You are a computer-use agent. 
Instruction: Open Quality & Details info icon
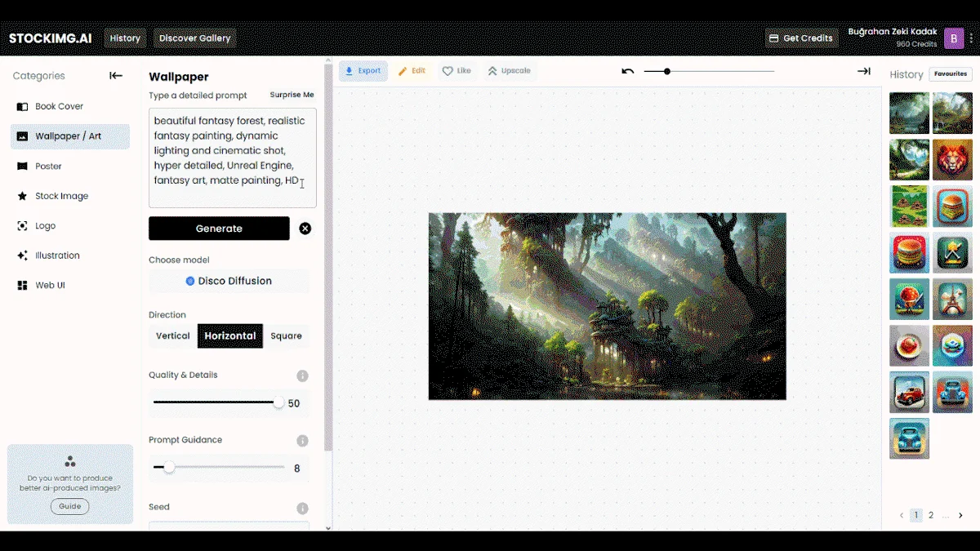click(x=302, y=376)
